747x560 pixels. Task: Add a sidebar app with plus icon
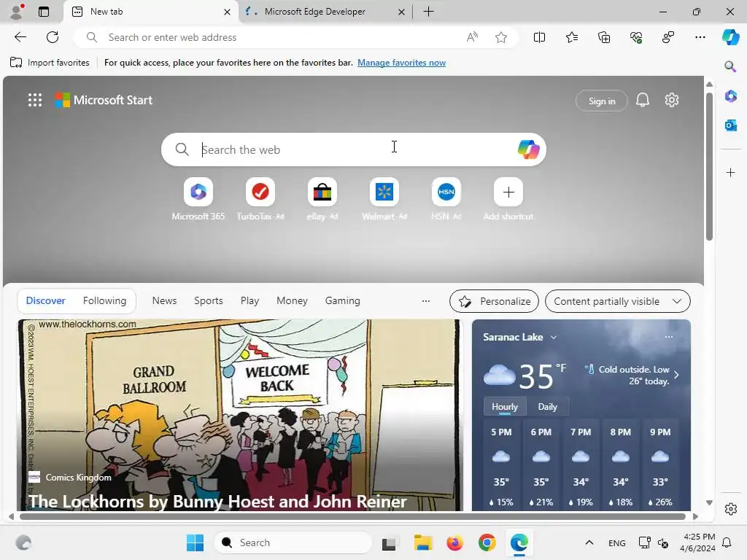[x=730, y=172]
